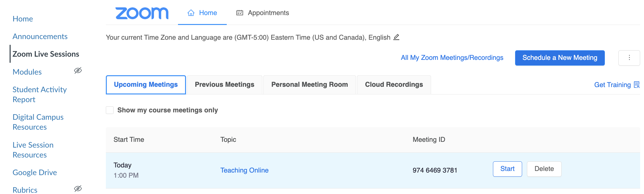Toggle the eye icon beside Modules
Screen dimensions: 644x194
[78, 70]
